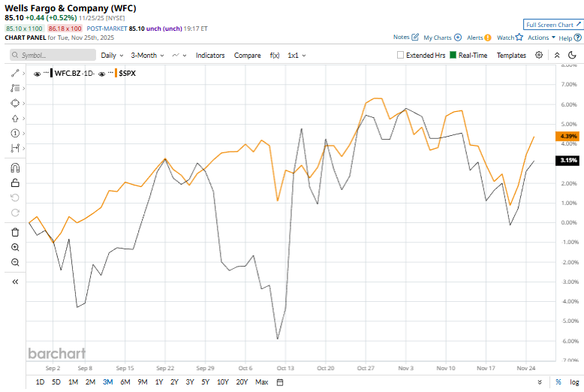This screenshot has height=392, width=584.
Task: Open the Indicators menu
Action: [210, 55]
